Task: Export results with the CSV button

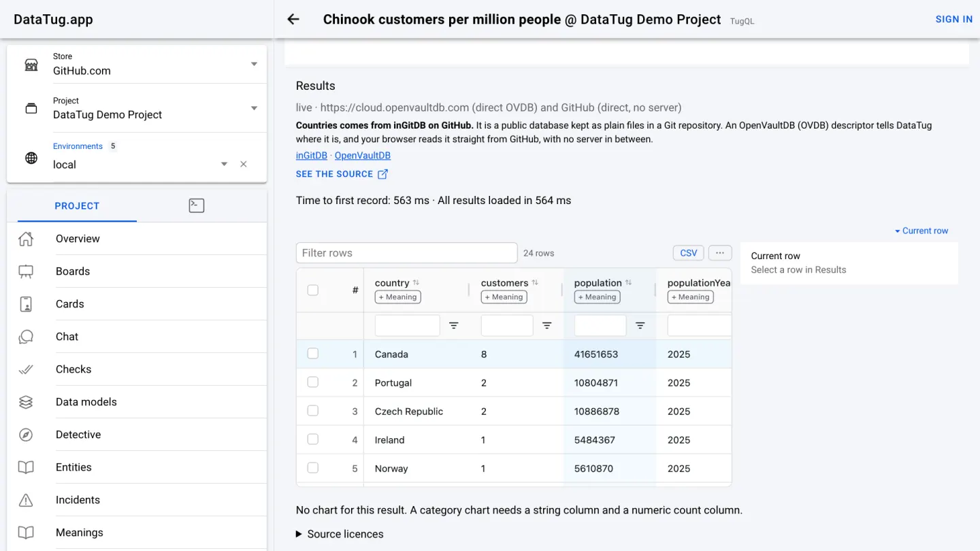Action: tap(689, 253)
